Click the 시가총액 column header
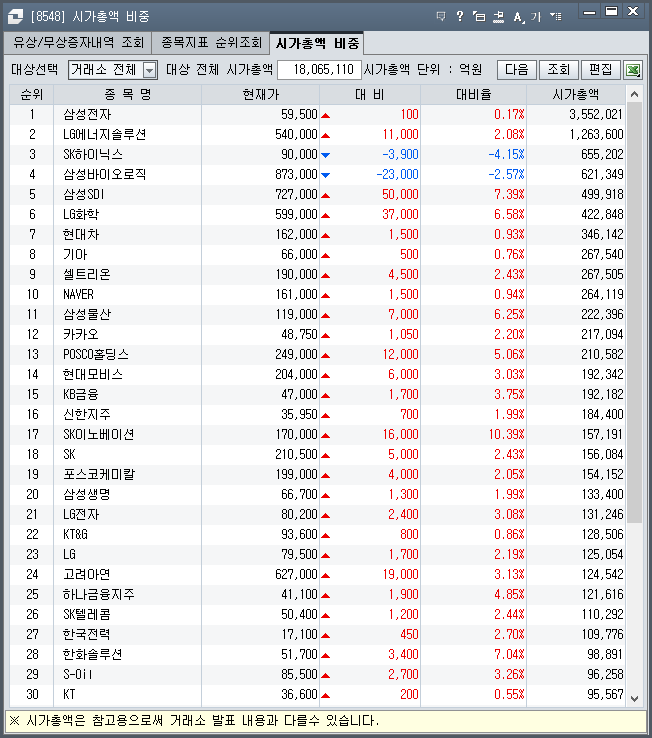This screenshot has height=738, width=652. [576, 95]
